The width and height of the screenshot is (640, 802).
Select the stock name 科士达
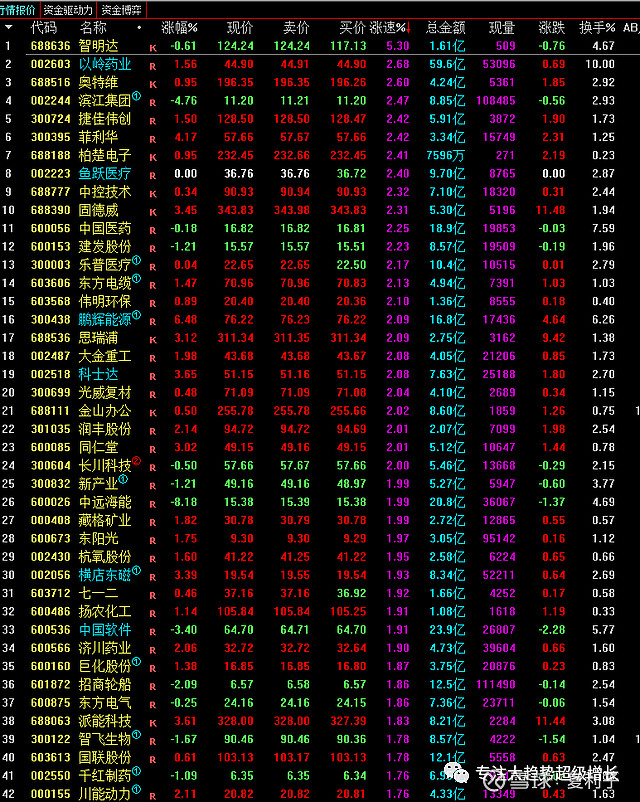[x=98, y=374]
